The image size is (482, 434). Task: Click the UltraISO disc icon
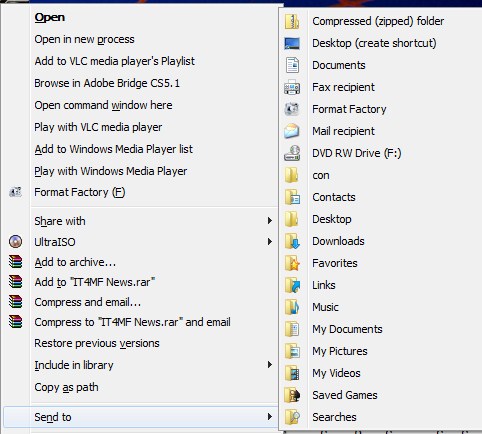pyautogui.click(x=15, y=242)
